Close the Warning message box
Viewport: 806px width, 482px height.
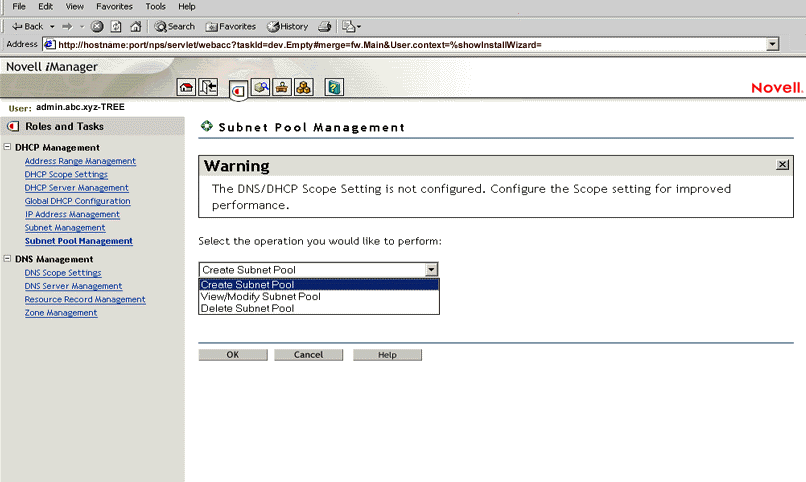click(x=782, y=164)
